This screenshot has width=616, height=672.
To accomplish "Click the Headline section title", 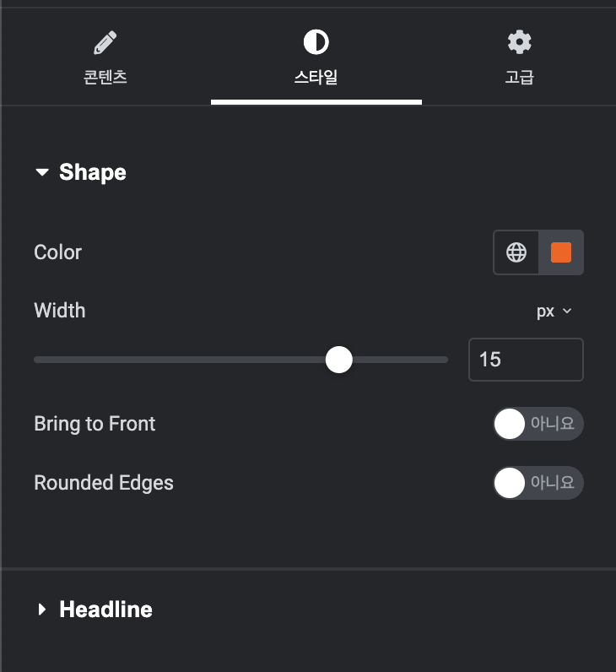I will [x=105, y=610].
